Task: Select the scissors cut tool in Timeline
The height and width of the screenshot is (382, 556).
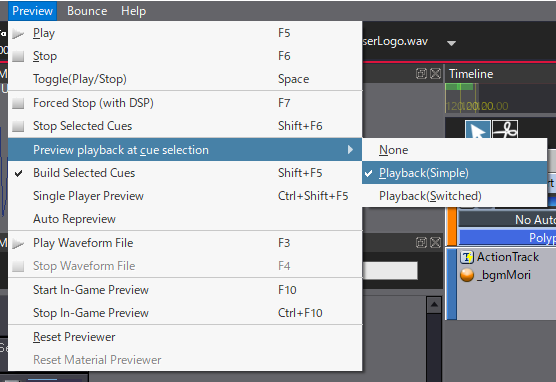Action: tap(505, 129)
